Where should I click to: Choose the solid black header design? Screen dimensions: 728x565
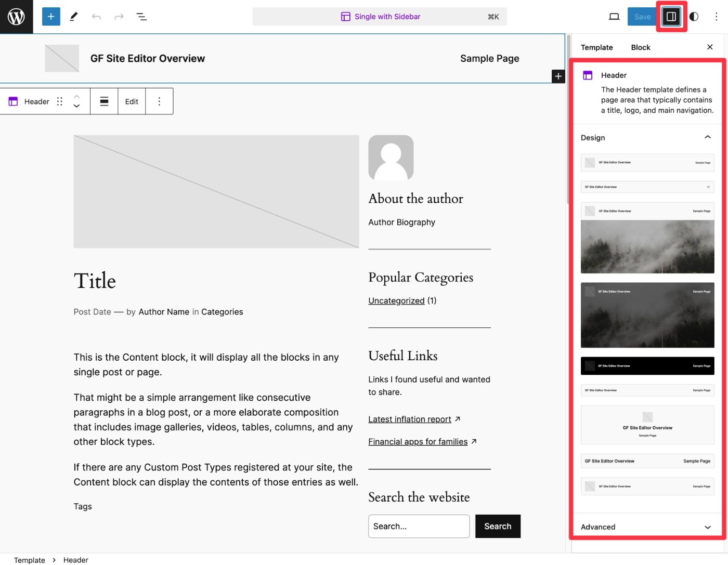click(647, 366)
